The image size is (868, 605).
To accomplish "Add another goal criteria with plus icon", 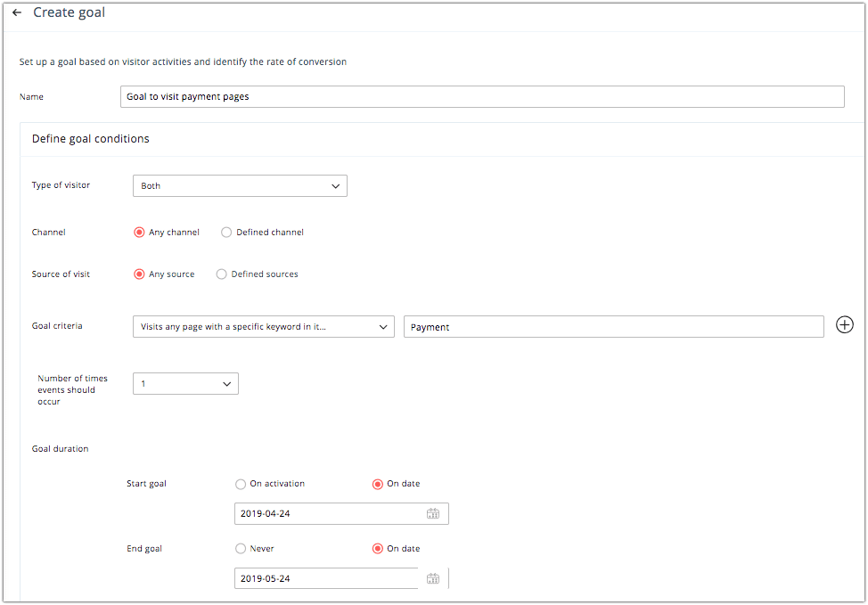I will (844, 325).
